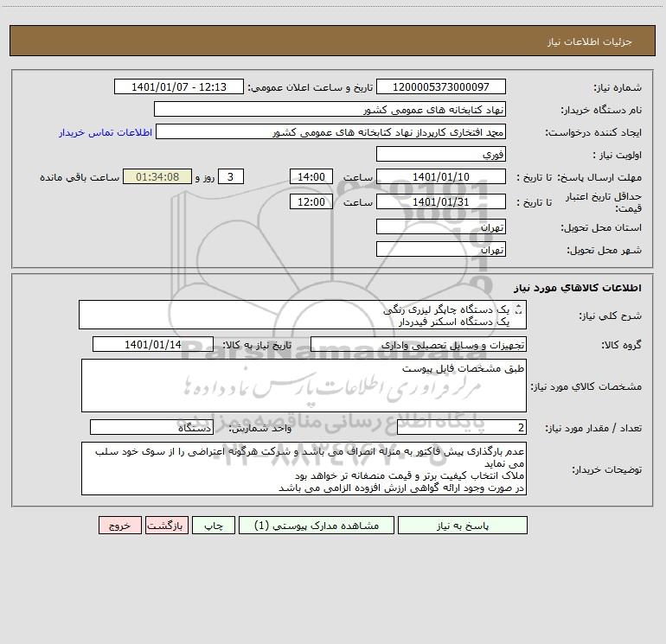Click price validity date 1401/01/31
The image size is (666, 644).
[x=441, y=201]
